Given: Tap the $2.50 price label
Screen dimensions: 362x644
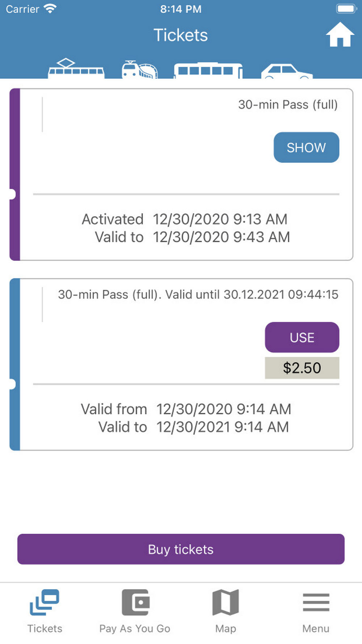Looking at the screenshot, I should 302,368.
